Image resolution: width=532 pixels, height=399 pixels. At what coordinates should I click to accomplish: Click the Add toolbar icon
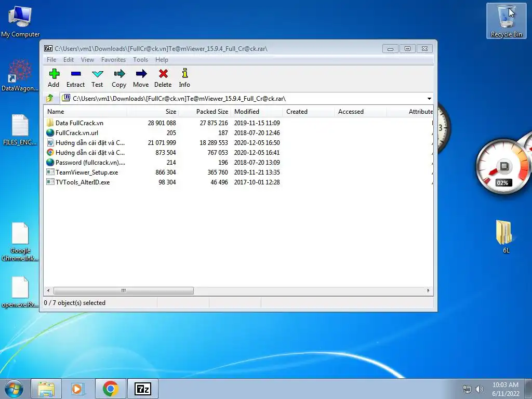(54, 74)
